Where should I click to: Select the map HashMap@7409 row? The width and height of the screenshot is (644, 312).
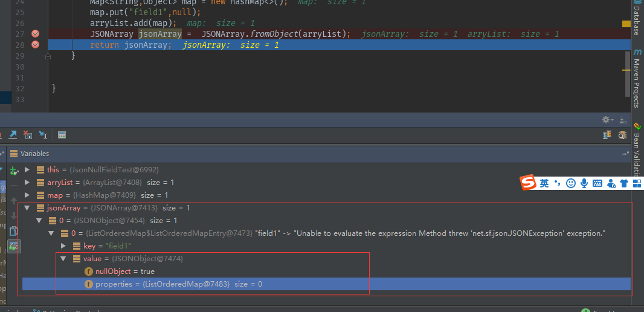coord(326,195)
